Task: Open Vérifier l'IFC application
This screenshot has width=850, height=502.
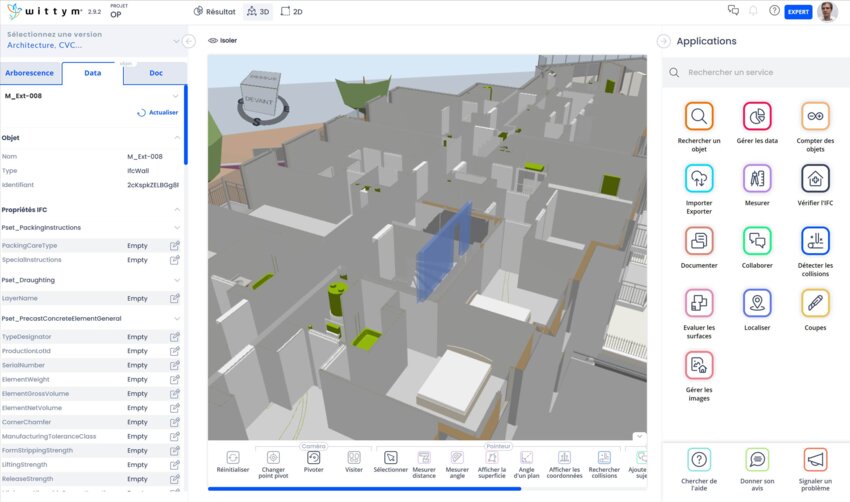Action: 815,179
